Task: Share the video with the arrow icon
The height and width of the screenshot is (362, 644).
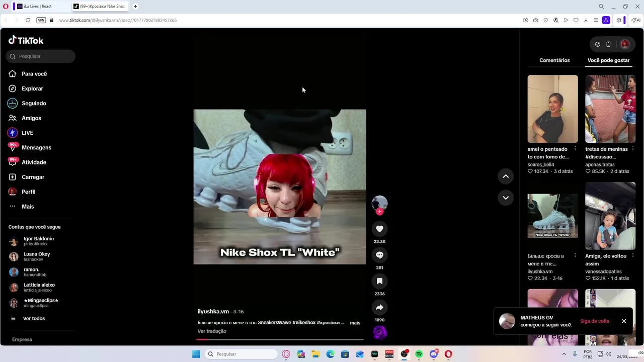Action: (x=379, y=307)
